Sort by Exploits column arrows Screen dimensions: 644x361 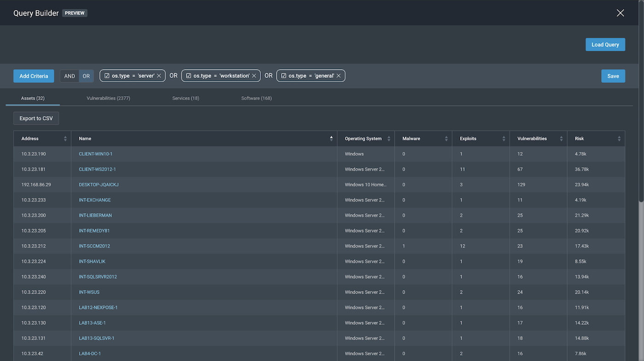[x=504, y=139]
